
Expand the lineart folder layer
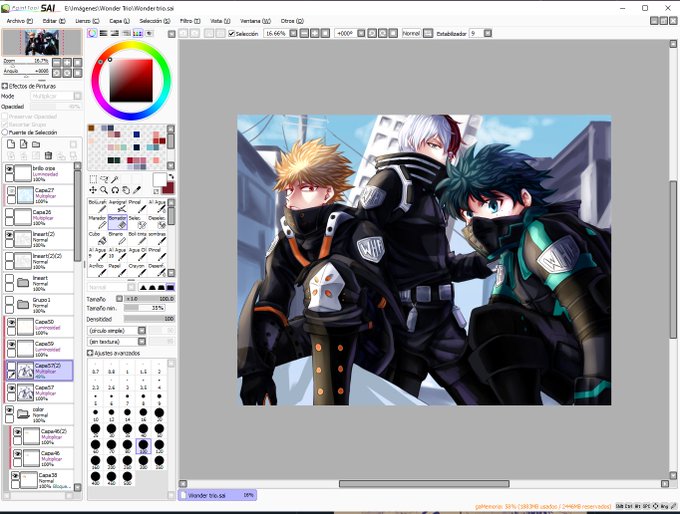point(23,283)
